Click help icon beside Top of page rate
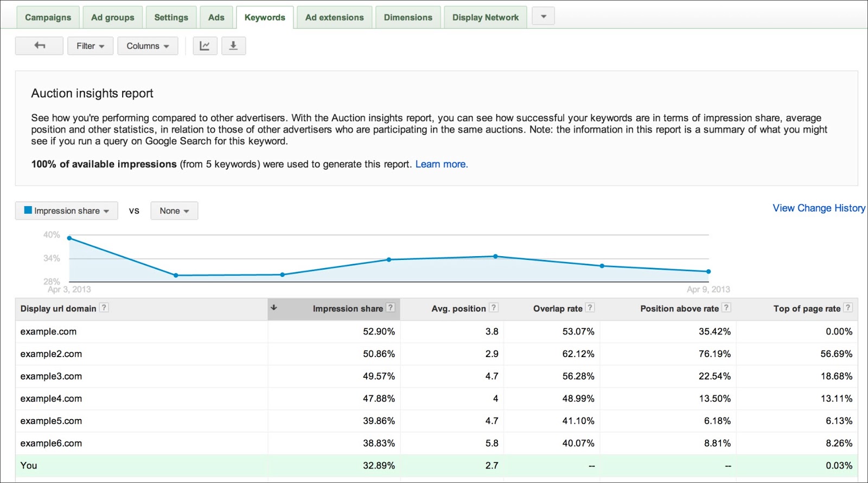 pos(847,308)
